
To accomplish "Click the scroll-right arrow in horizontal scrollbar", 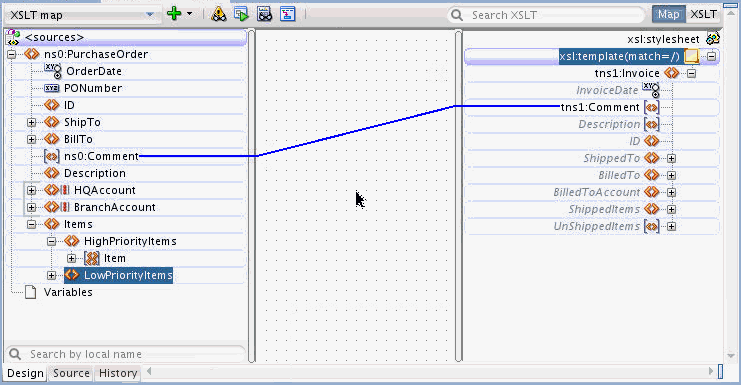I will point(711,371).
